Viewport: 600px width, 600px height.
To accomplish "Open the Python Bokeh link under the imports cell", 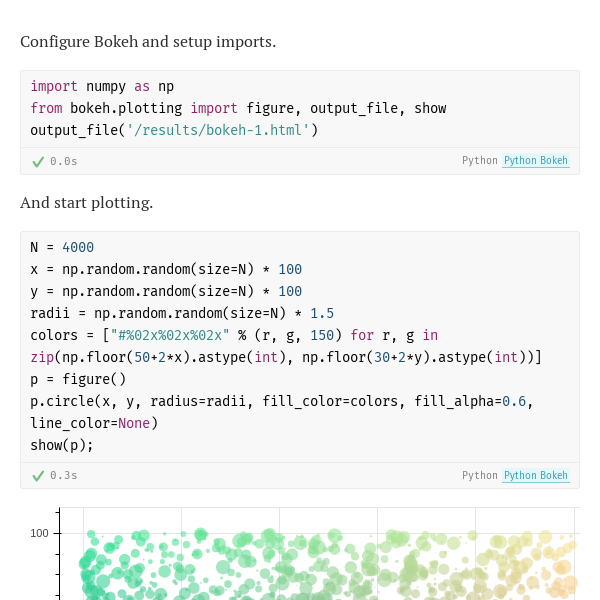I will click(535, 161).
